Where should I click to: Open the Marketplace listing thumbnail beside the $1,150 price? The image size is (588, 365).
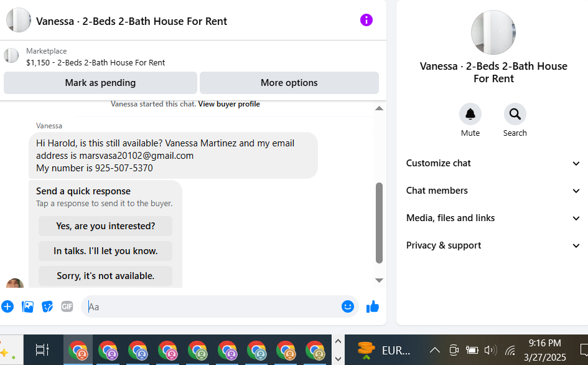11,55
